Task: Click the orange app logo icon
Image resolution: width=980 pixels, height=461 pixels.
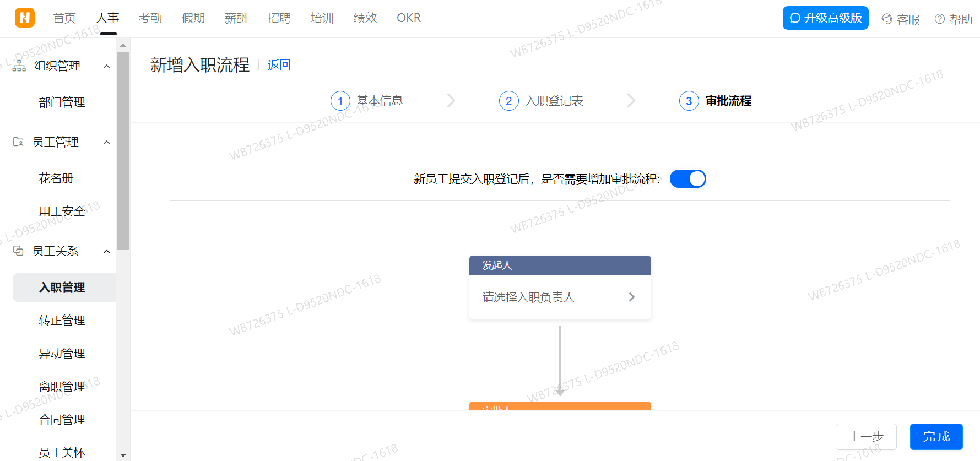Action: click(25, 18)
